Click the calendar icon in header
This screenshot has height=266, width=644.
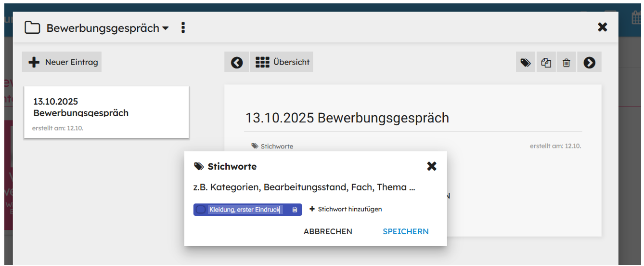637,18
